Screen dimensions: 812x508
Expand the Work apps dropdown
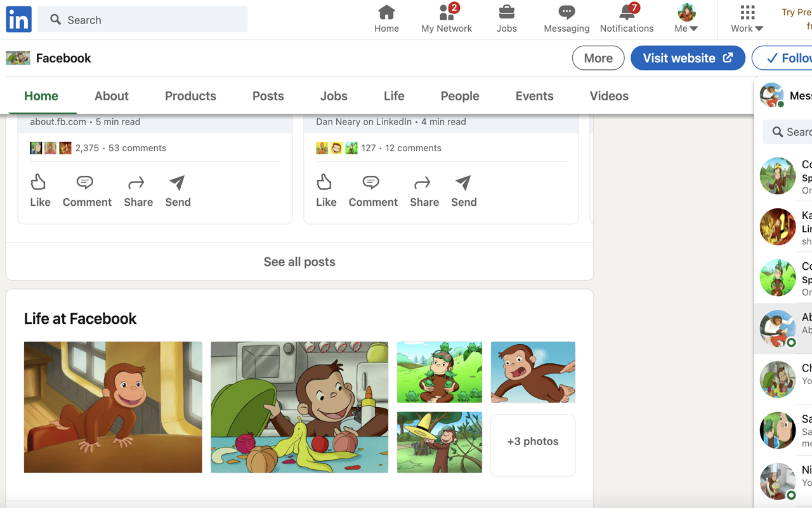tap(746, 18)
